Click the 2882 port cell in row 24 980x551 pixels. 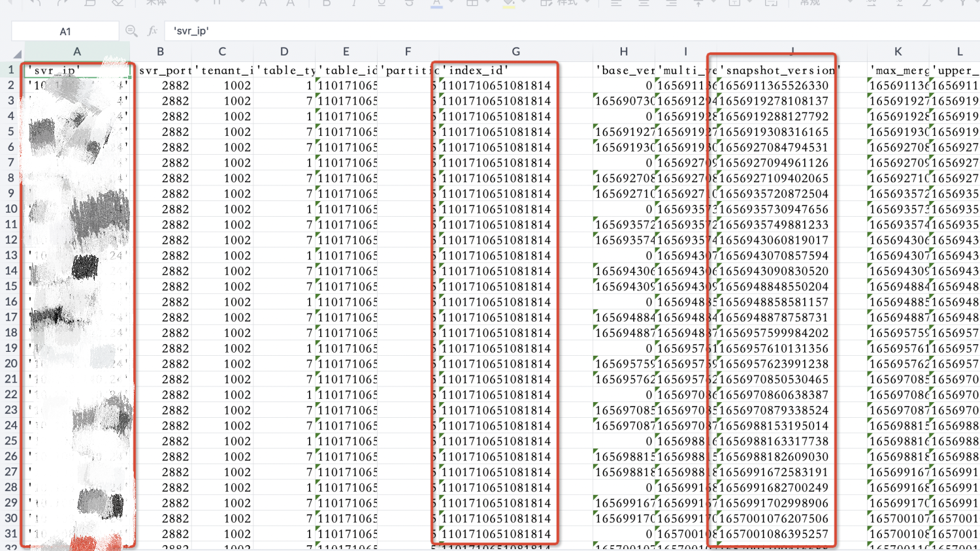click(161, 426)
